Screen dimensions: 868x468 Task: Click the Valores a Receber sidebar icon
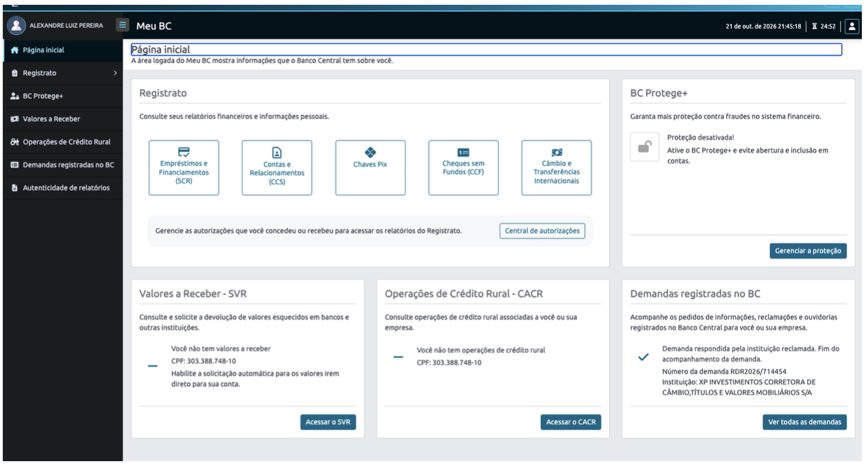pos(15,119)
